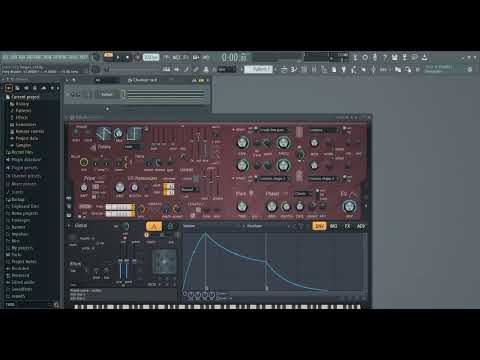Click the export download icon in top toolbar
Viewport: 480px width, 360px height.
coord(425,57)
